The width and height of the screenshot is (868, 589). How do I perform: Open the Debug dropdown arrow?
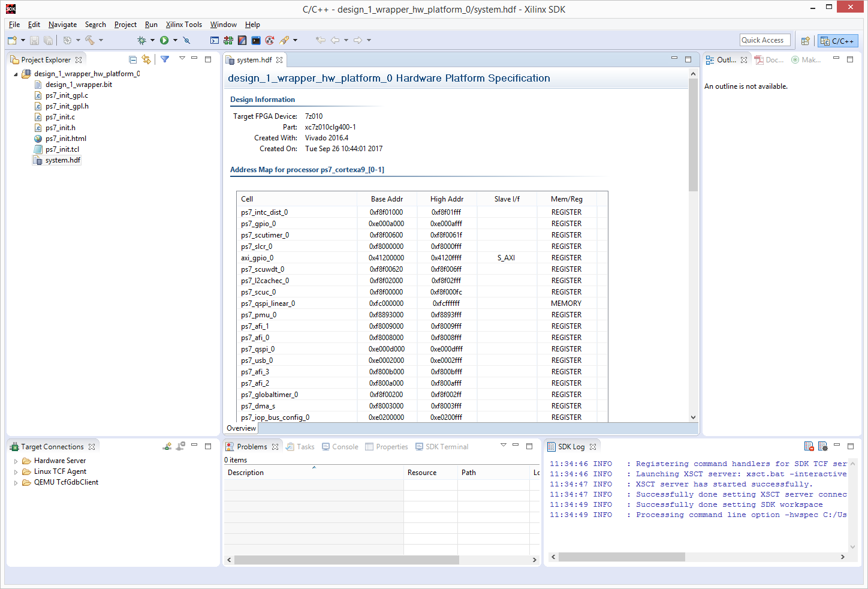152,40
